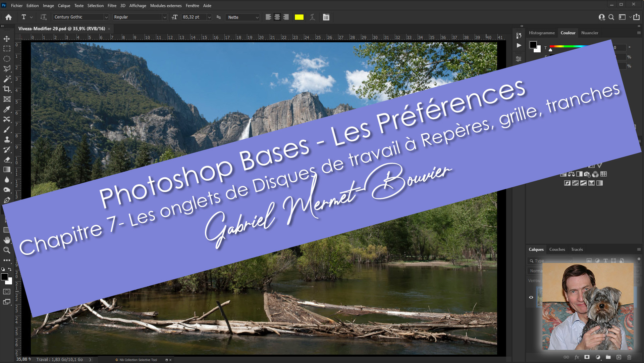Switch to the Couches tab
This screenshot has width=644, height=363.
pos(557,249)
